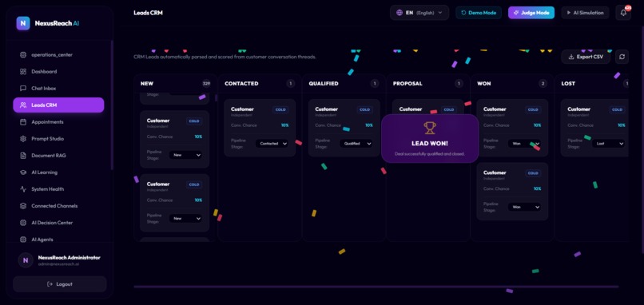The height and width of the screenshot is (305, 644).
Task: Open the System Health page
Action: pyautogui.click(x=58, y=189)
